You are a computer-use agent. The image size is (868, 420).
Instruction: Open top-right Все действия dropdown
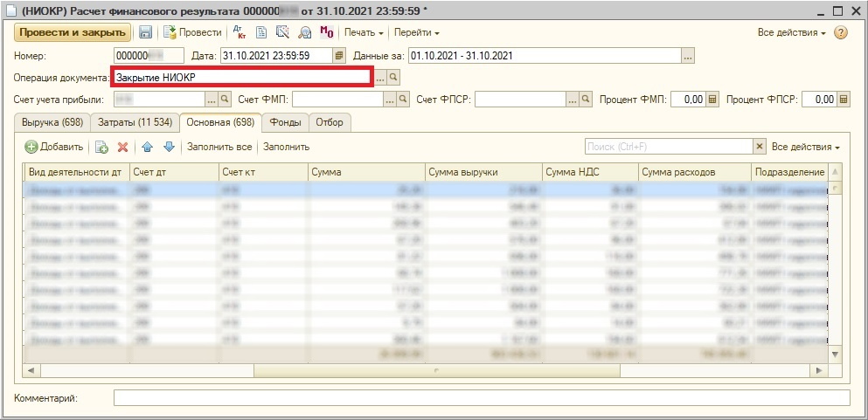[x=791, y=32]
